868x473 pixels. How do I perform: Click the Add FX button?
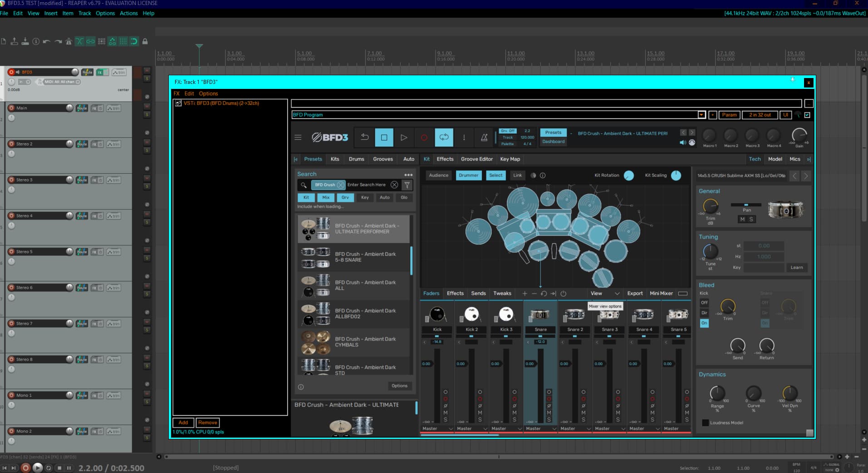click(x=183, y=423)
